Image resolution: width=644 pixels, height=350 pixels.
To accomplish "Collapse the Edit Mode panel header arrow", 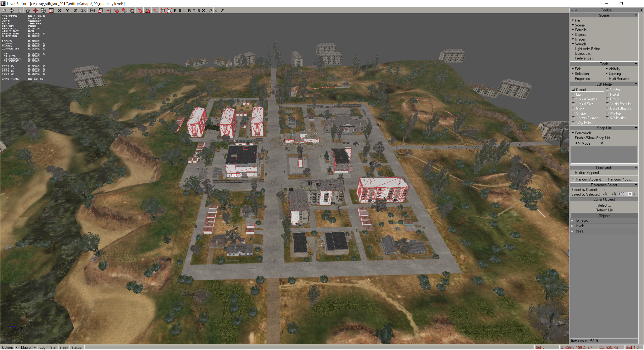I will tap(636, 84).
